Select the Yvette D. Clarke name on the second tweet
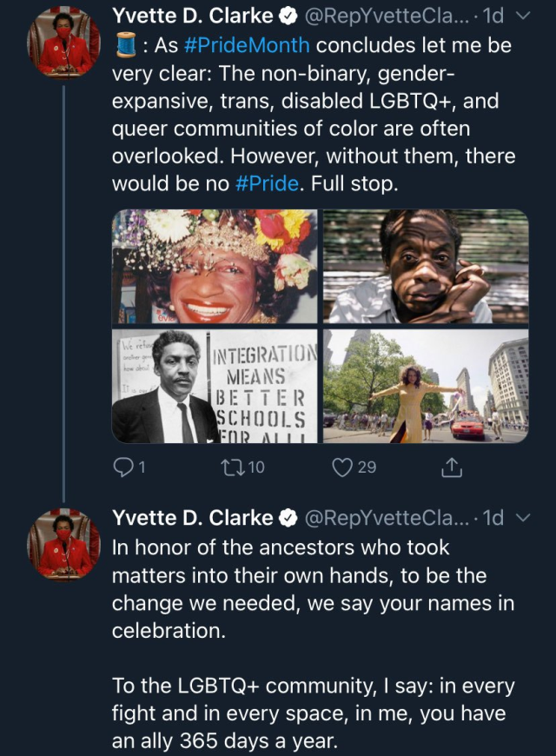 coord(192,519)
